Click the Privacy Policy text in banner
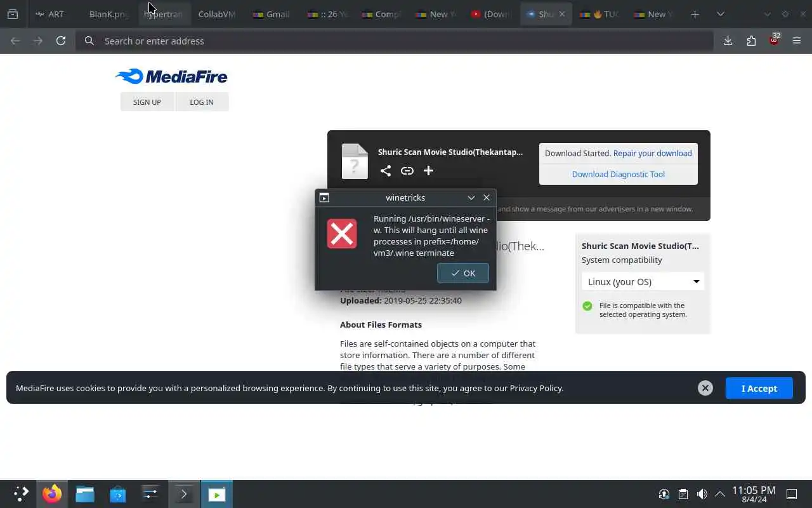 click(x=536, y=388)
